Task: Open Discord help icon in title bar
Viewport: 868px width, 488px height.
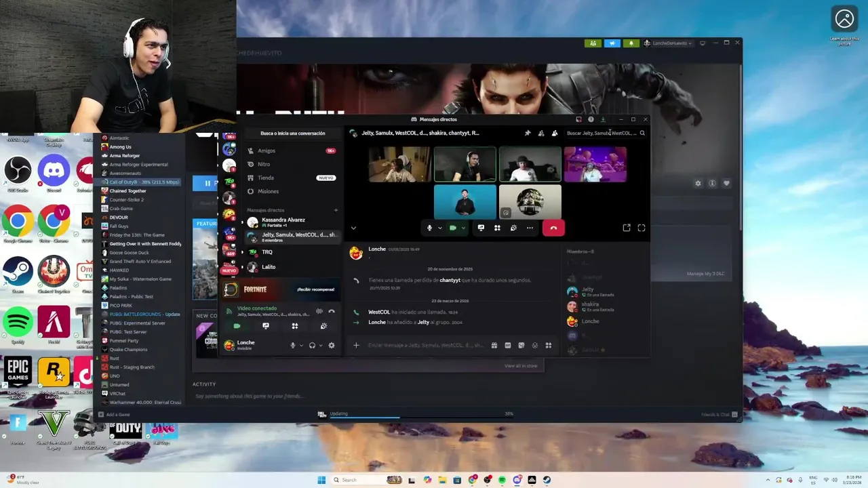Action: pyautogui.click(x=591, y=119)
